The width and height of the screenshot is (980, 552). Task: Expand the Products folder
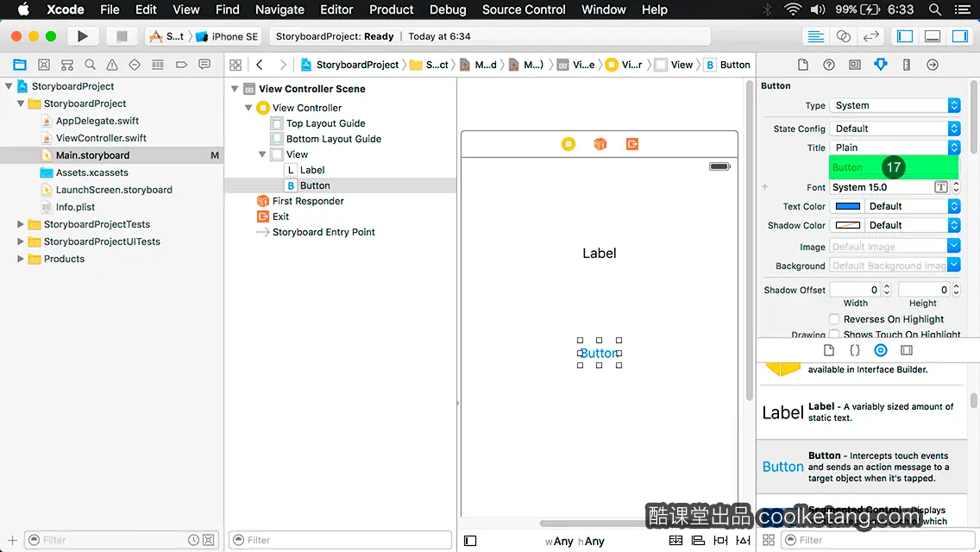[21, 259]
